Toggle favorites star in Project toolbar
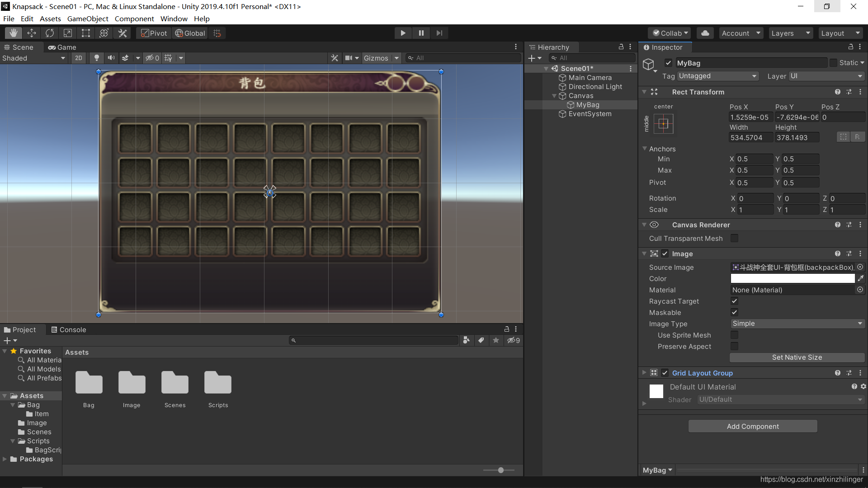The width and height of the screenshot is (868, 488). point(496,340)
